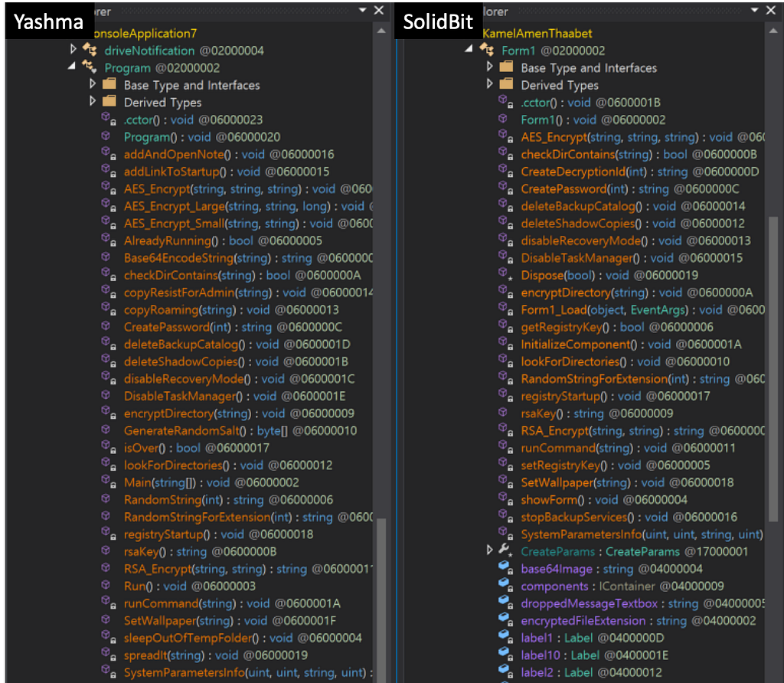Select isOver() method in Yashma
The height and width of the screenshot is (683, 784).
[x=197, y=448]
